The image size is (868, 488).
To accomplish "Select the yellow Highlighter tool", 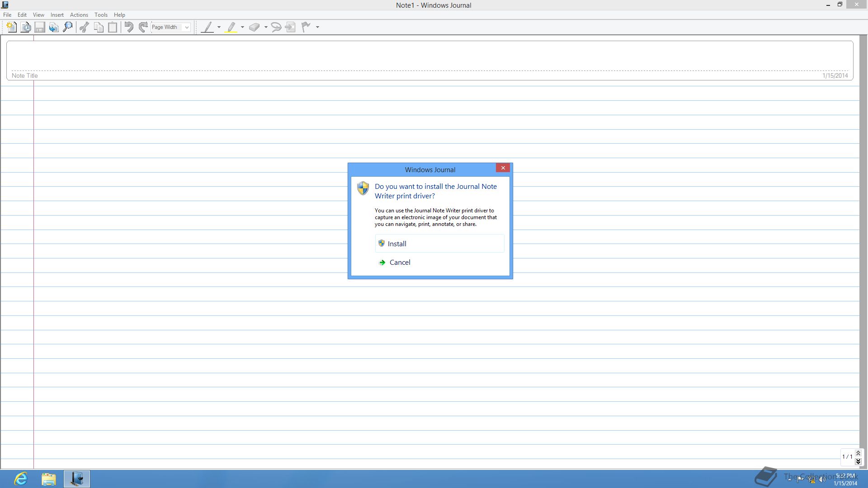I will pos(231,27).
